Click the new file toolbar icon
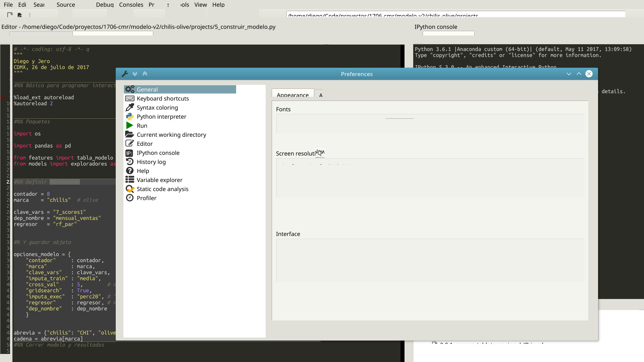The image size is (644, 362). point(10,15)
